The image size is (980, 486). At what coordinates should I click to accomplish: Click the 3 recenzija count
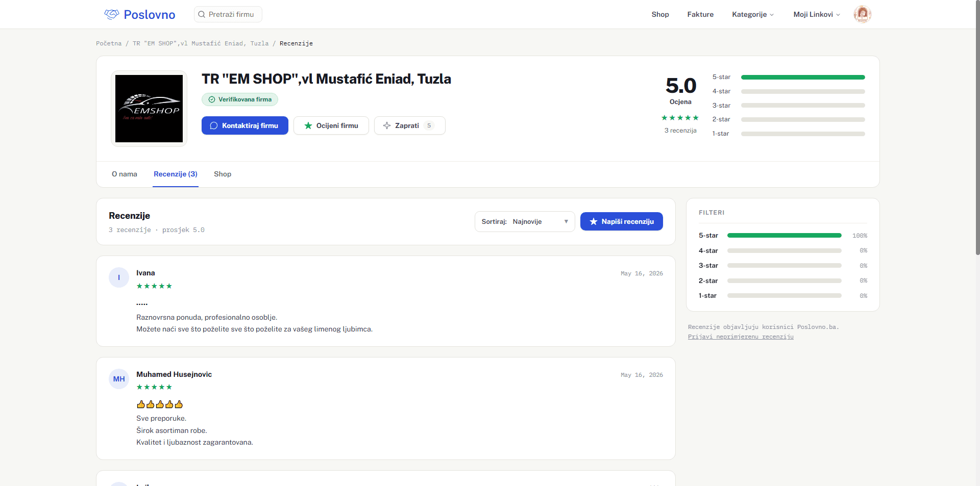pyautogui.click(x=680, y=131)
